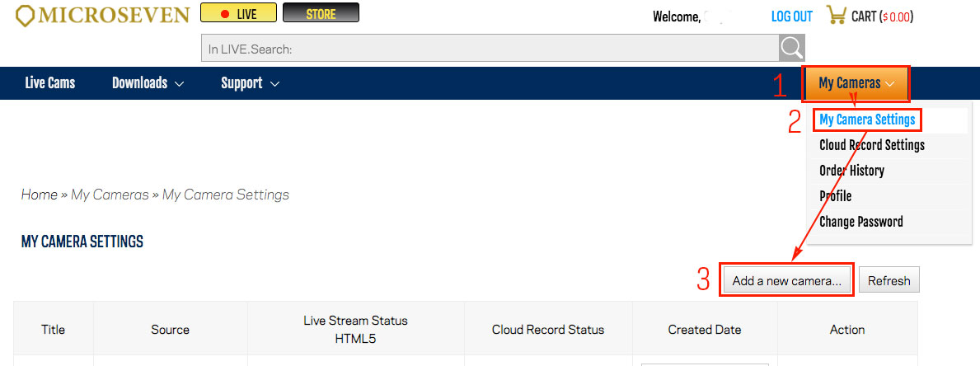
Task: Select Order History from dropdown
Action: [852, 171]
